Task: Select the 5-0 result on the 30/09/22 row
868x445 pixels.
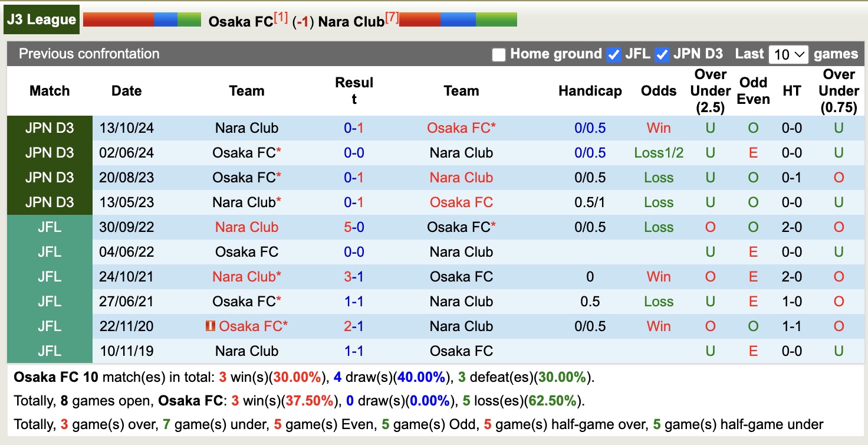Action: point(354,227)
